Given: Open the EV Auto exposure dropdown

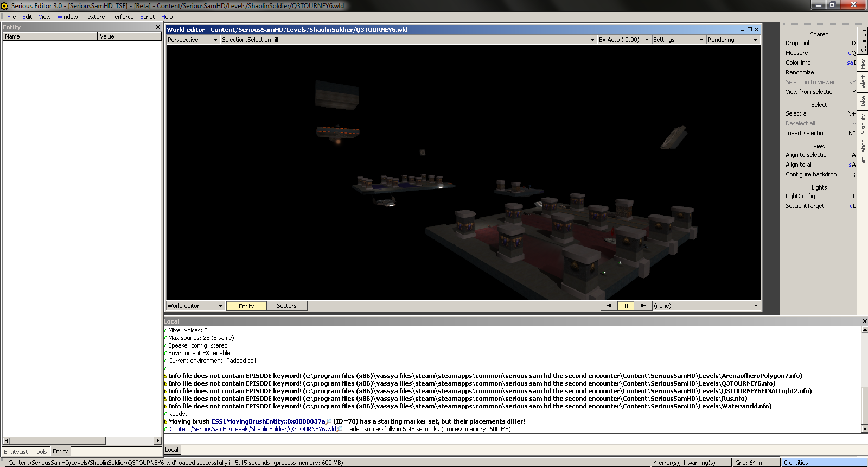Looking at the screenshot, I should (x=624, y=40).
